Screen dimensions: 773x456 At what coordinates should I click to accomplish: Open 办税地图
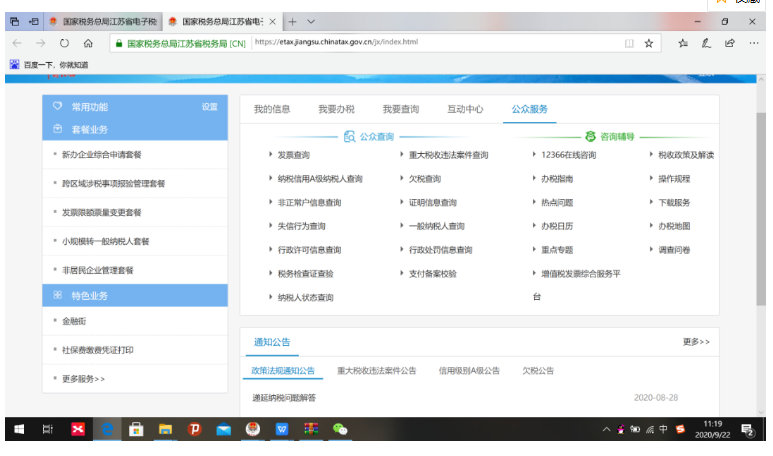[x=674, y=226]
